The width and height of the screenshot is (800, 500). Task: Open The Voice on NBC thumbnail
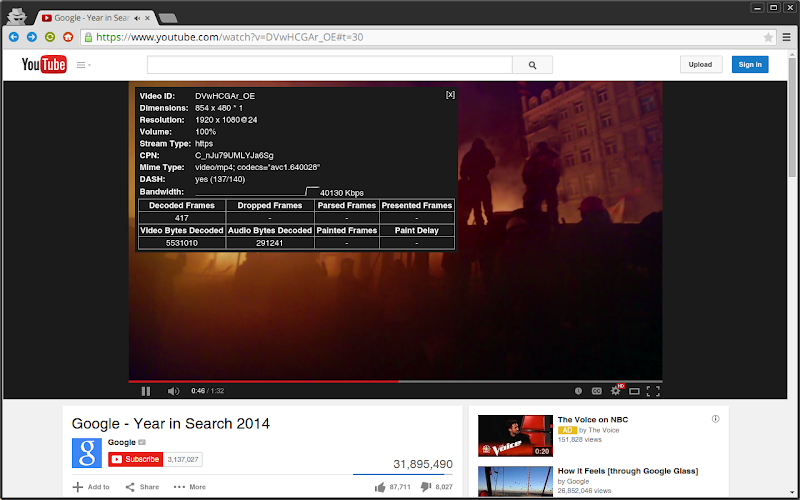pos(515,436)
